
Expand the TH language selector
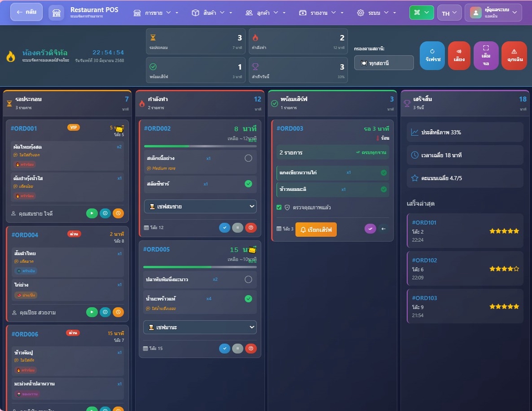[449, 13]
